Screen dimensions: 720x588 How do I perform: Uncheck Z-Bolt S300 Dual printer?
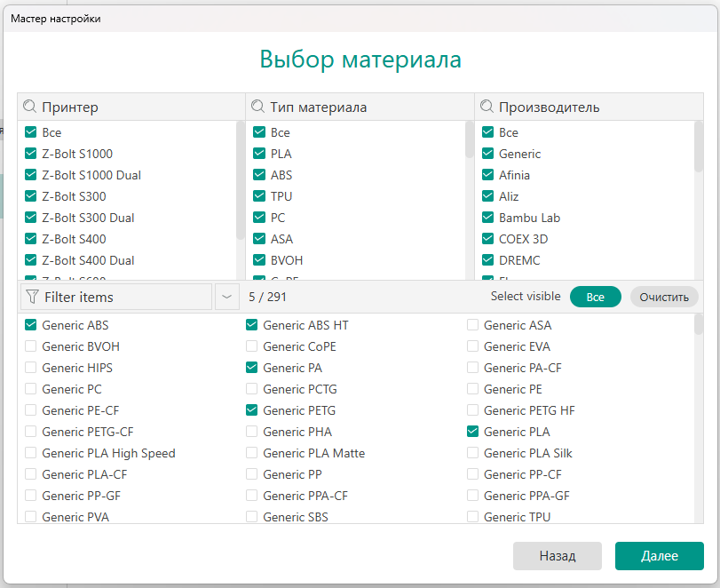(30, 218)
